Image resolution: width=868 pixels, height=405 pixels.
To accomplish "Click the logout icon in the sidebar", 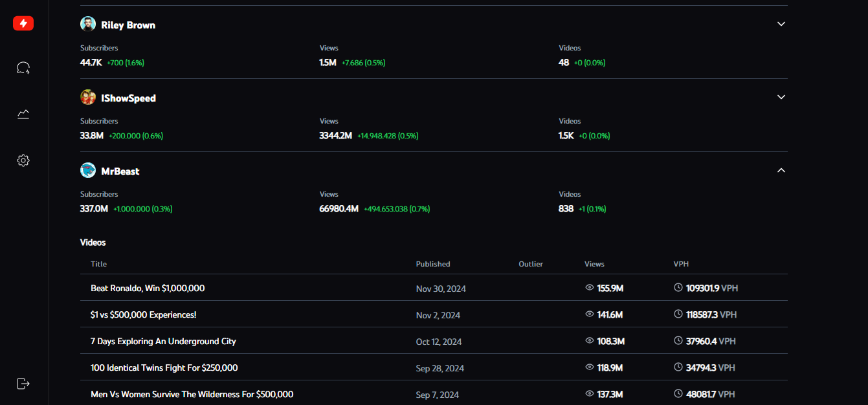I will click(23, 384).
